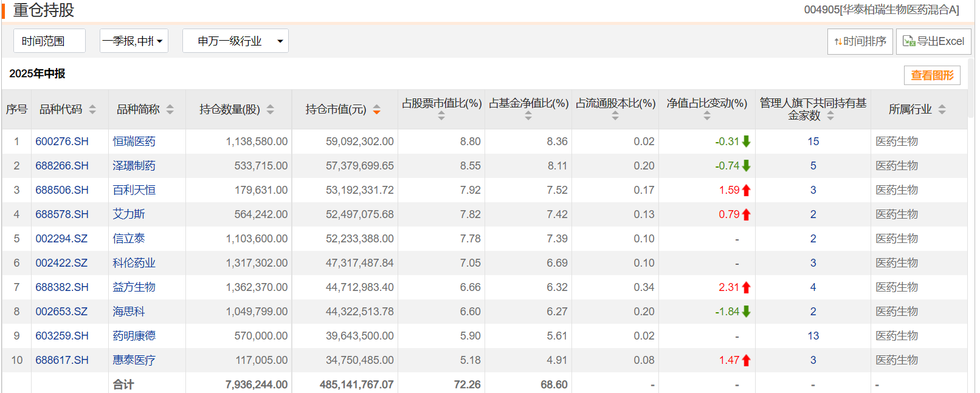Open stock code 688578.SH link
Image resolution: width=980 pixels, height=393 pixels.
62,214
